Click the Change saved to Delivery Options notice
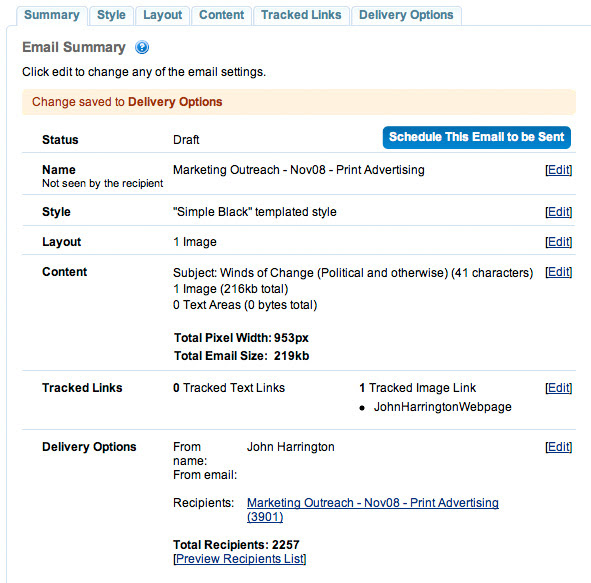591x583 pixels. (x=299, y=102)
